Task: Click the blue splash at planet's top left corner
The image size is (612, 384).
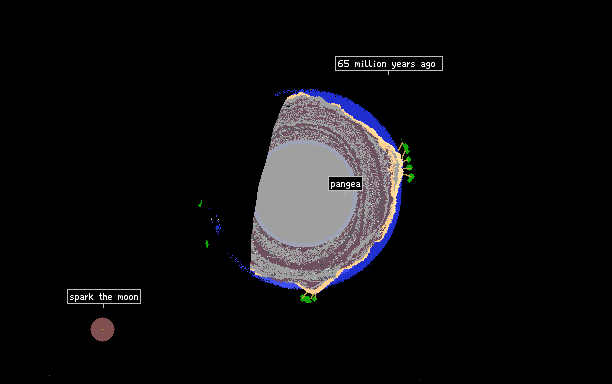Action: [280, 93]
